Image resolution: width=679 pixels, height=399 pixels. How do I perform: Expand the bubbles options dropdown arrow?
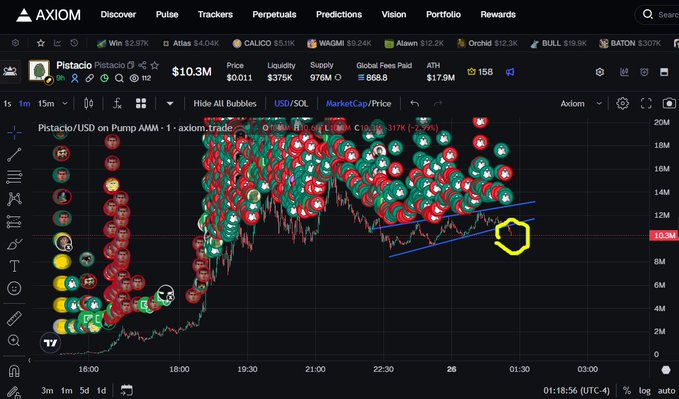point(170,104)
